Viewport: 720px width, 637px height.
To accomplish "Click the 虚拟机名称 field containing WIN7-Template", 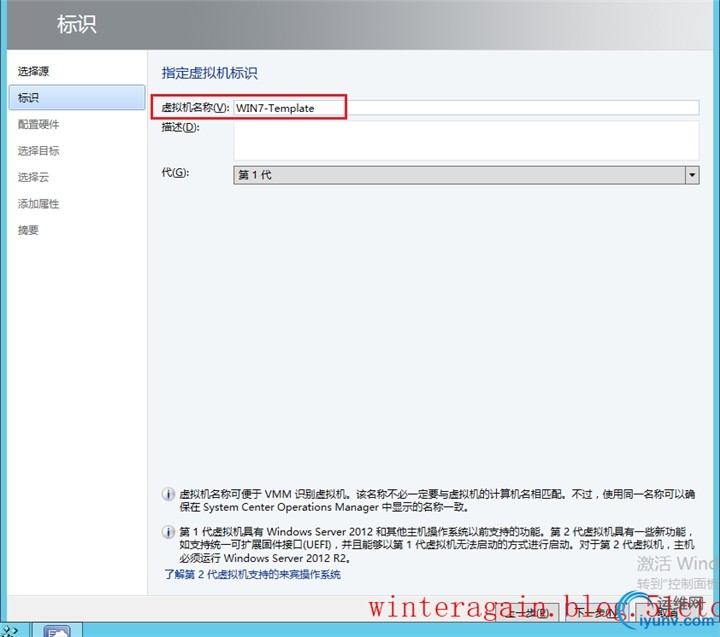I will [466, 108].
